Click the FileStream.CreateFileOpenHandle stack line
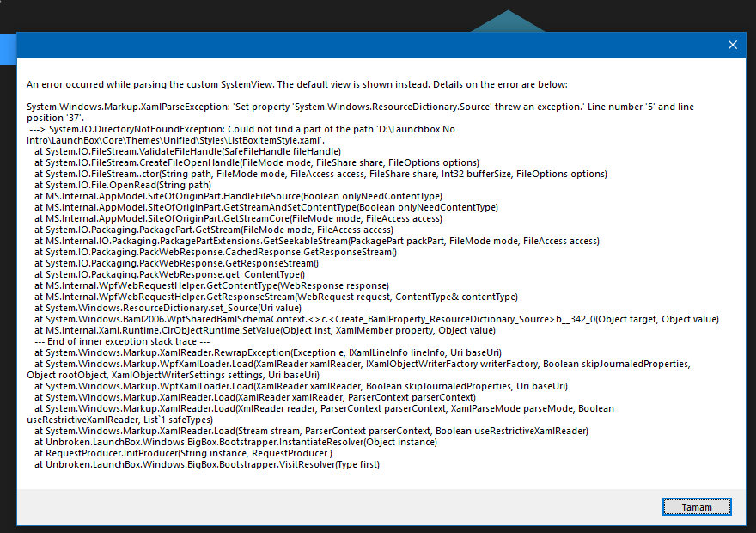 (256, 162)
